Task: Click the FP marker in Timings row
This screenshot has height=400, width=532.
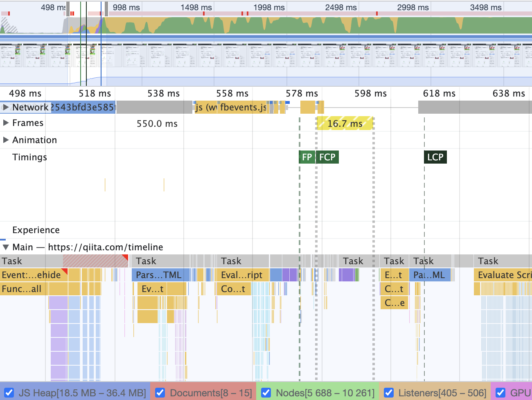Action: coord(307,157)
